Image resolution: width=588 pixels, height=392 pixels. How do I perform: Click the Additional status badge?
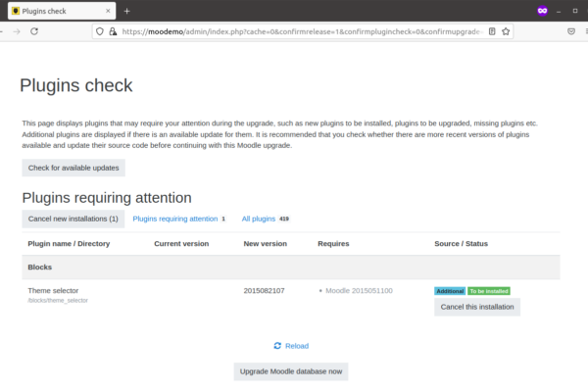[450, 291]
